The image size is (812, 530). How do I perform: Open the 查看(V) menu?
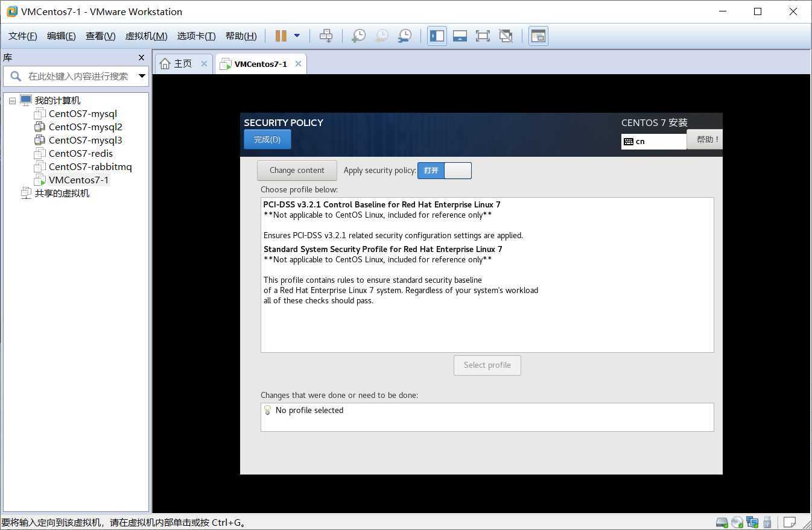[x=100, y=36]
